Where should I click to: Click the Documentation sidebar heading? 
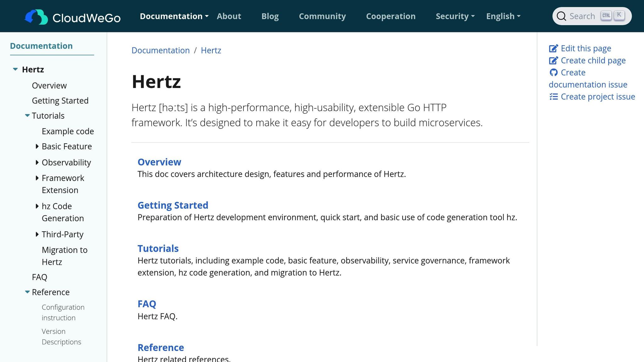pyautogui.click(x=41, y=46)
